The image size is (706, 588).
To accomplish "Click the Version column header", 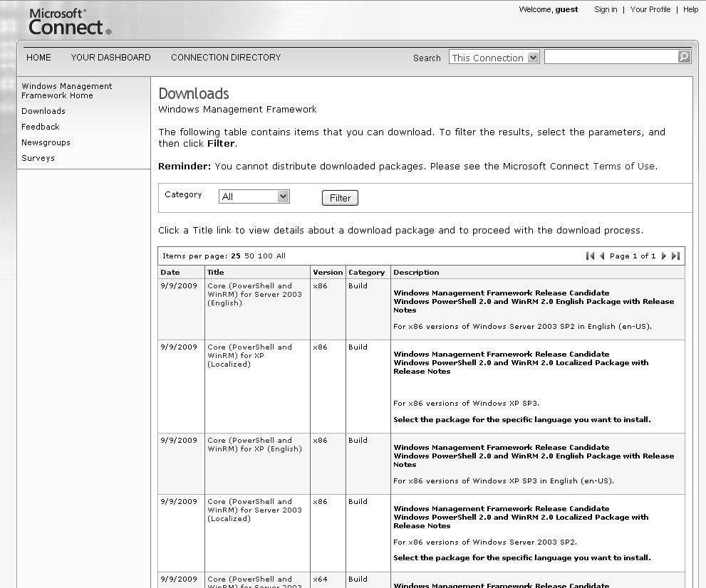I will pos(328,272).
